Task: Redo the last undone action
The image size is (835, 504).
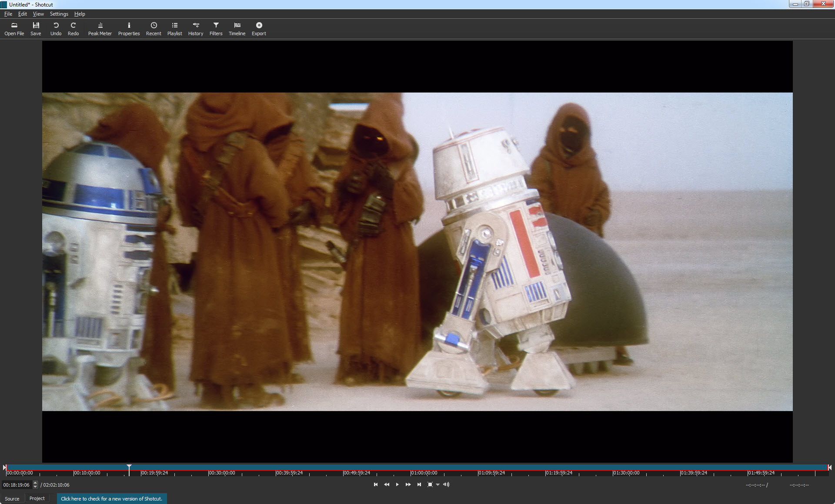Action: (x=73, y=29)
